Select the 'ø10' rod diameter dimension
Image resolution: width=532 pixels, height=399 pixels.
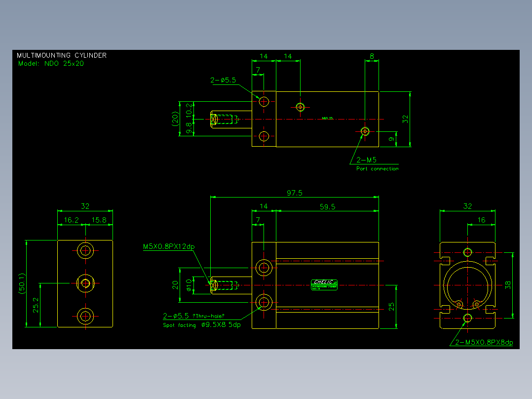pos(189,285)
